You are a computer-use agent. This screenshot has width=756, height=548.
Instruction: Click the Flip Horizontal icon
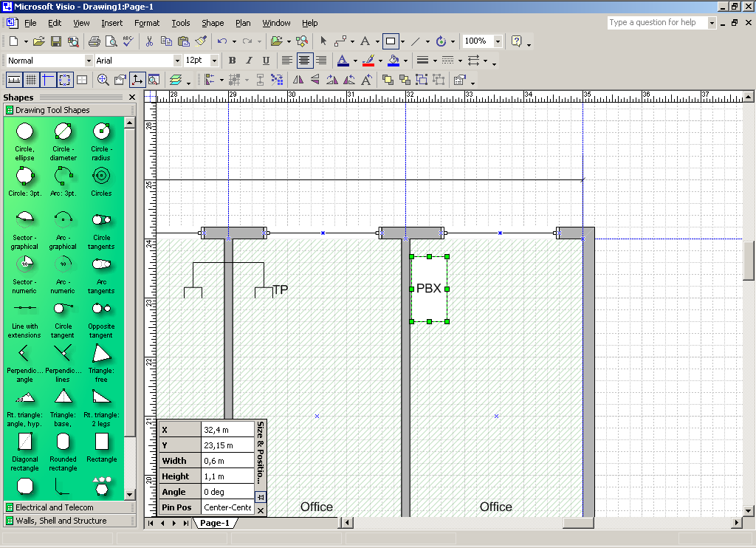(298, 80)
